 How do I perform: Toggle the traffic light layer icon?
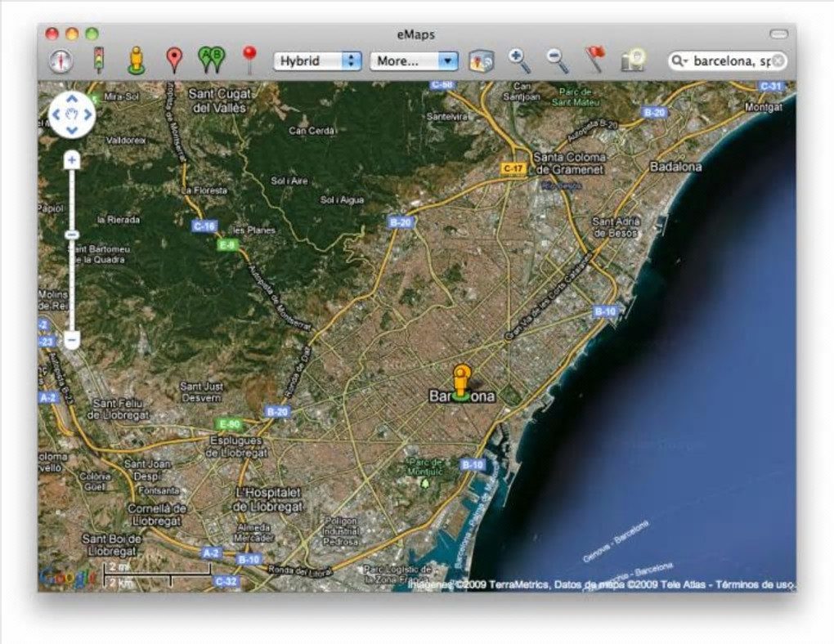pos(99,60)
